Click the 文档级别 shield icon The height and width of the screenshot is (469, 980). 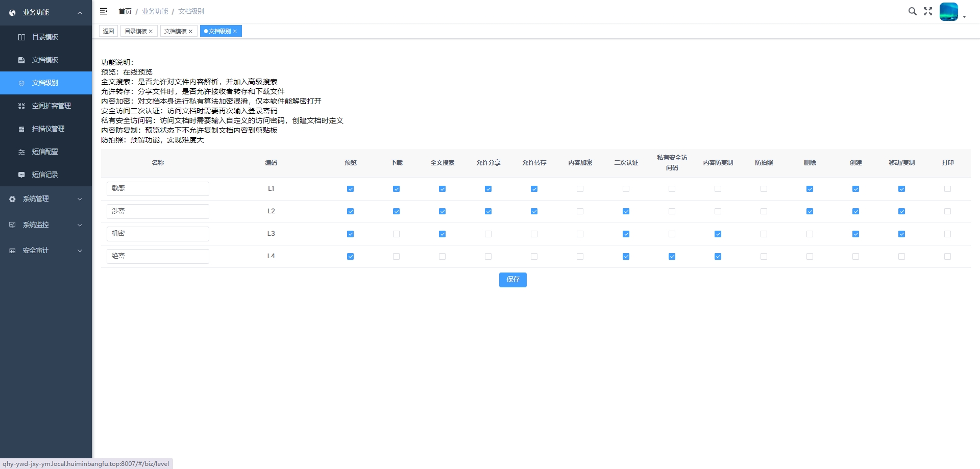(21, 83)
